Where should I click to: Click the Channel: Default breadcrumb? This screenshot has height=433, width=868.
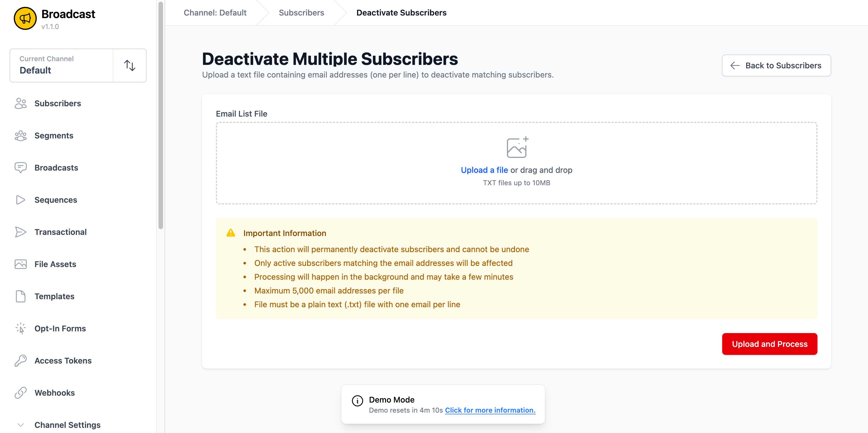215,13
